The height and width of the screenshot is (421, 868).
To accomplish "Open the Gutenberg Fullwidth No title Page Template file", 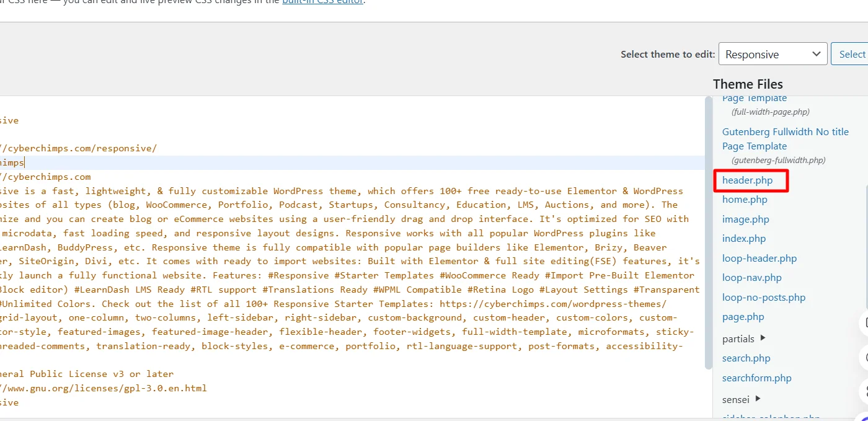I will coord(785,139).
